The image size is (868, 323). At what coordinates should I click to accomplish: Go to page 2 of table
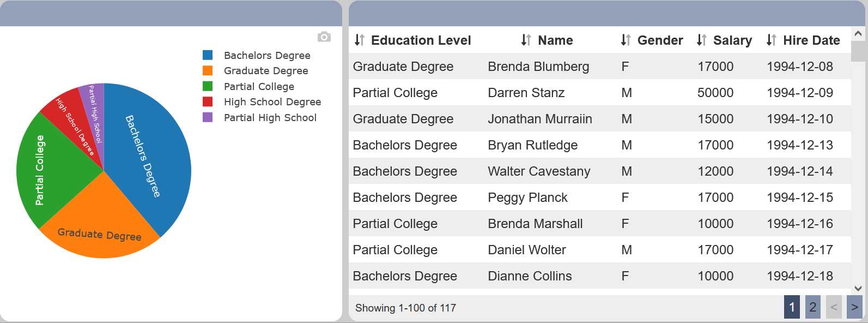pyautogui.click(x=813, y=307)
